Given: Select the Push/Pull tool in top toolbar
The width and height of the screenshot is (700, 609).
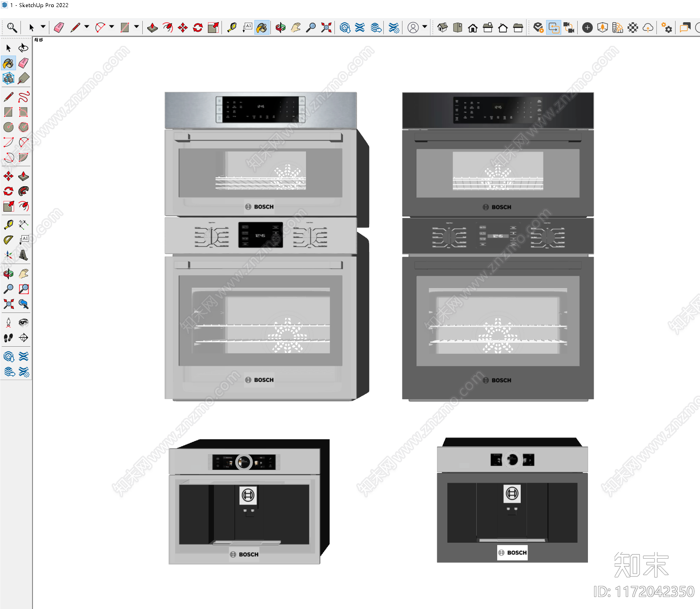Looking at the screenshot, I should point(153,28).
